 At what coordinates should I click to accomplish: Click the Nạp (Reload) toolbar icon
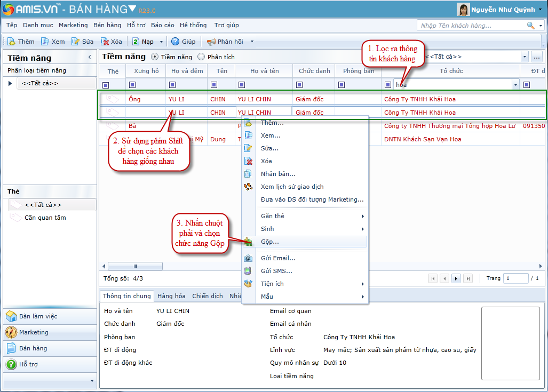click(136, 42)
